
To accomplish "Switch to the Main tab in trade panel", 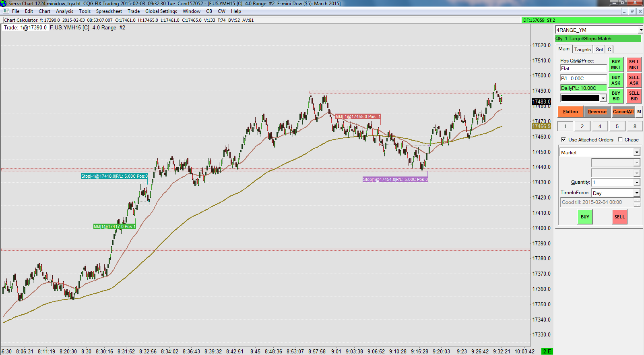I will (x=564, y=49).
